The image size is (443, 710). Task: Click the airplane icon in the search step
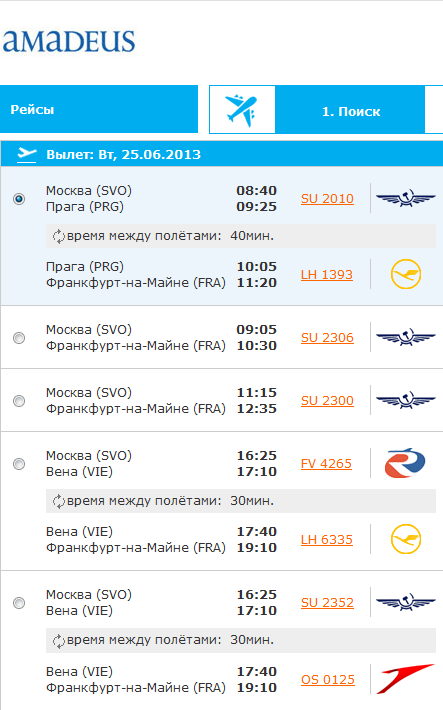(242, 110)
